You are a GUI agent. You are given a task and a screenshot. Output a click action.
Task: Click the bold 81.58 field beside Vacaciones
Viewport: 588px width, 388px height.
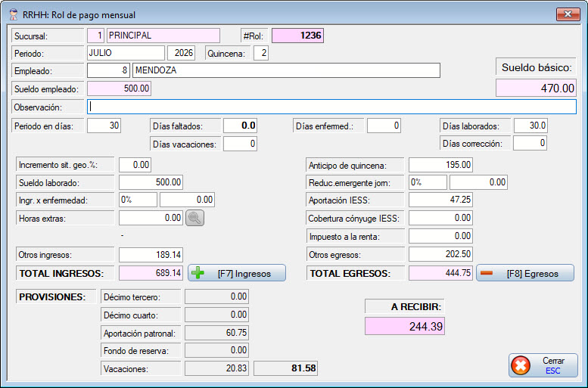(x=286, y=368)
